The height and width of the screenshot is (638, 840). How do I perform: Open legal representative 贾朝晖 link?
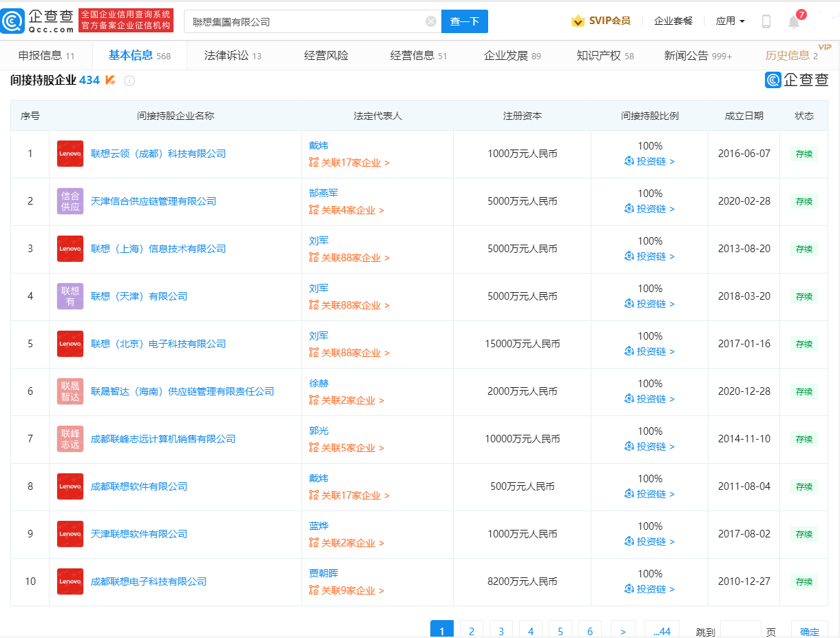324,573
